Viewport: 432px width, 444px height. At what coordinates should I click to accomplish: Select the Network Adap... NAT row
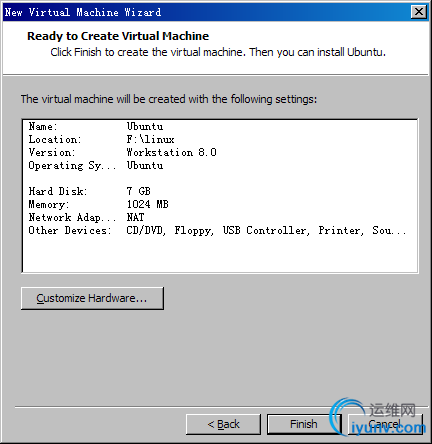coord(220,217)
